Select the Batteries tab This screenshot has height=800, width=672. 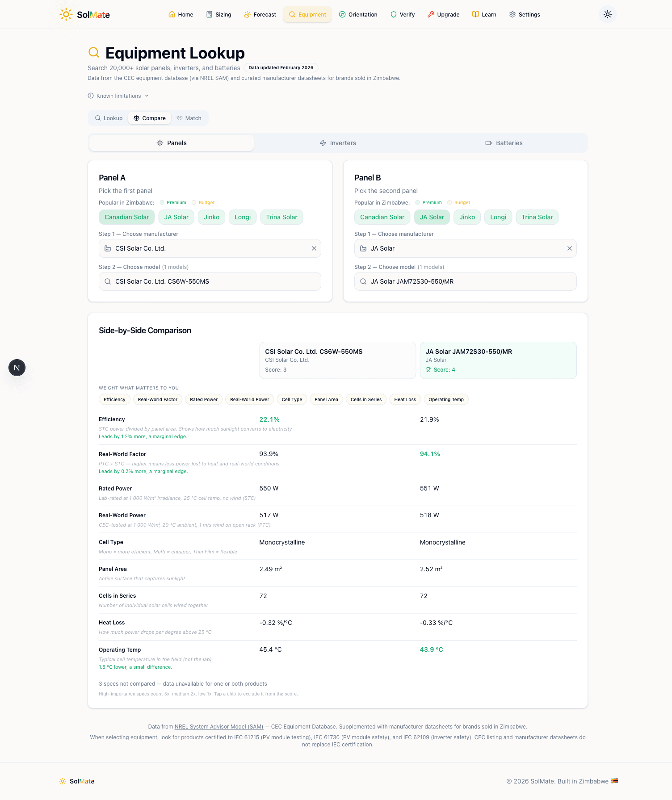504,143
